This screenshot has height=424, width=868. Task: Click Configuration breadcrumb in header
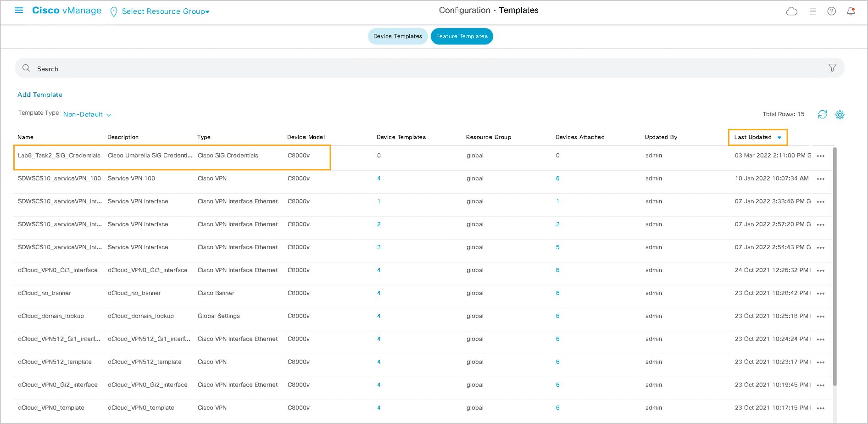(465, 10)
